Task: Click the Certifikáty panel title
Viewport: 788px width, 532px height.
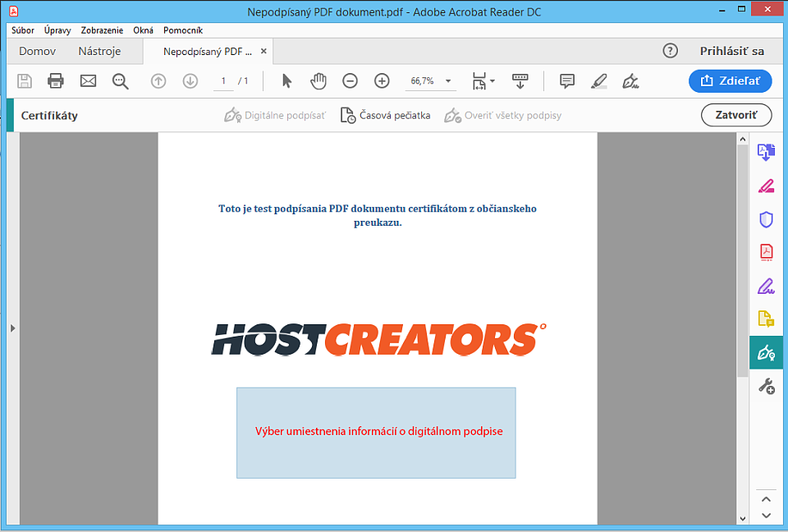Action: pyautogui.click(x=49, y=116)
